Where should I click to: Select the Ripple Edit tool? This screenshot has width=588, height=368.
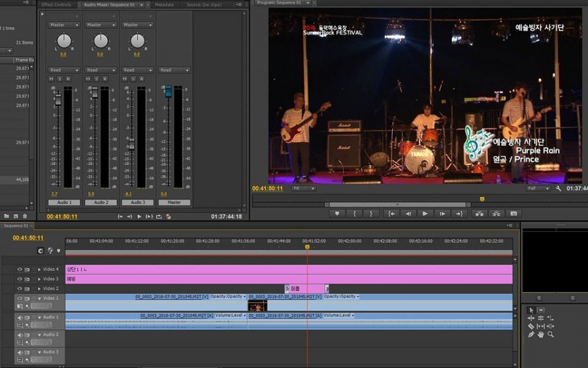[531, 318]
